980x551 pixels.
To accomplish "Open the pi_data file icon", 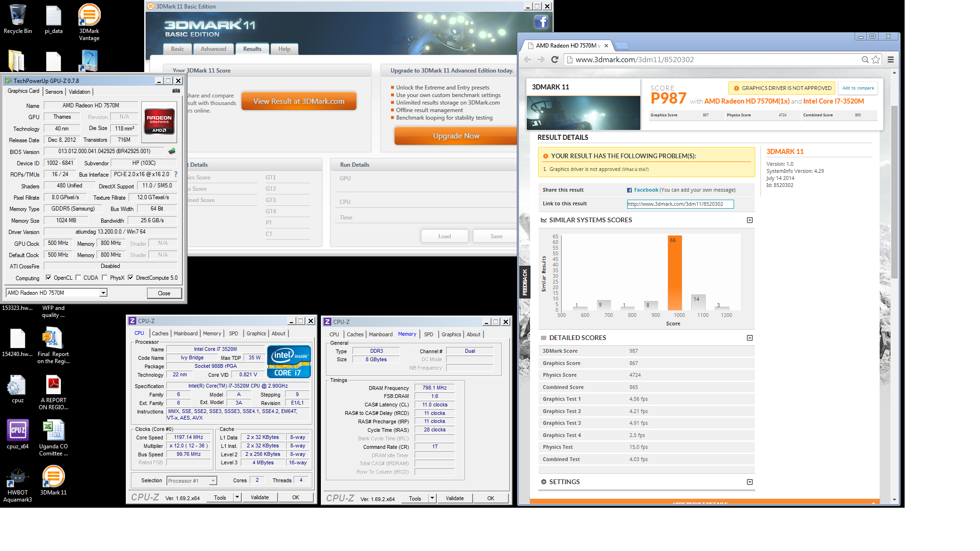I will click(x=53, y=19).
